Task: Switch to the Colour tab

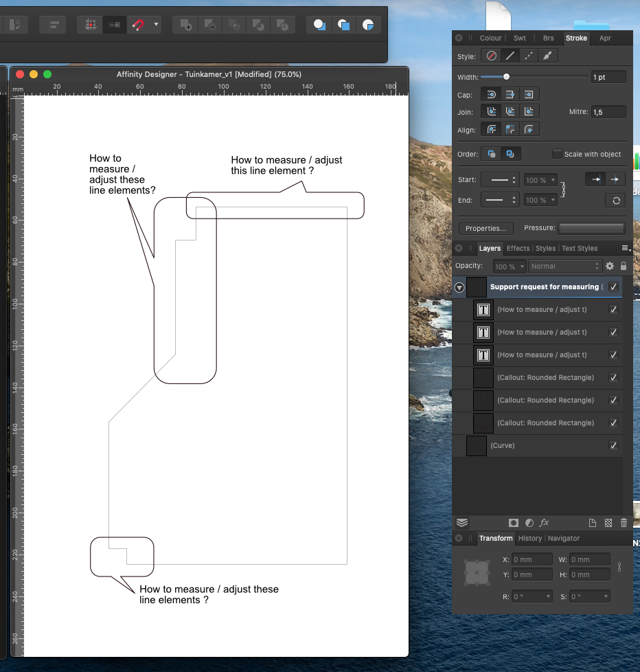Action: point(490,38)
